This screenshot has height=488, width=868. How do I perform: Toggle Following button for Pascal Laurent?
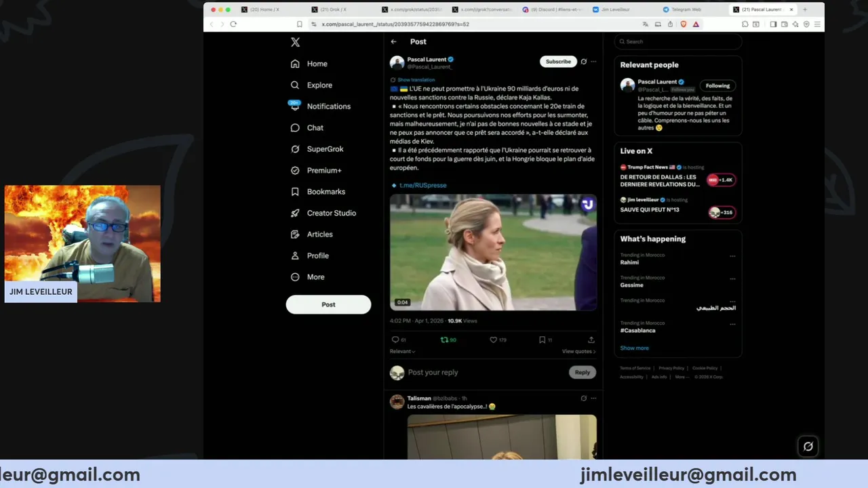[717, 85]
